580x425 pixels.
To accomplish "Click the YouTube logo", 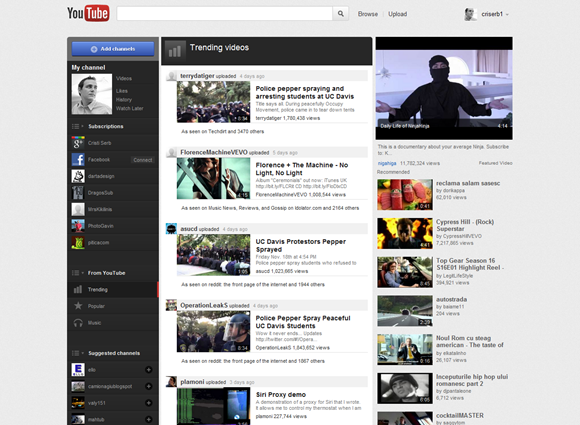I will [88, 13].
